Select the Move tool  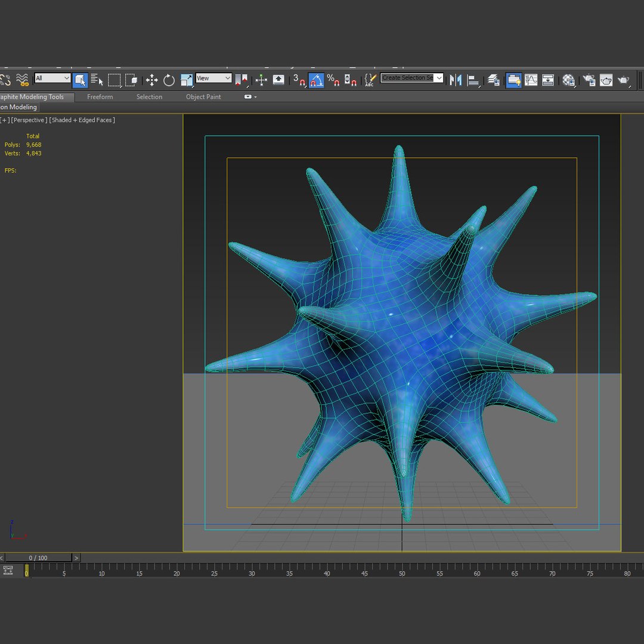tap(152, 80)
